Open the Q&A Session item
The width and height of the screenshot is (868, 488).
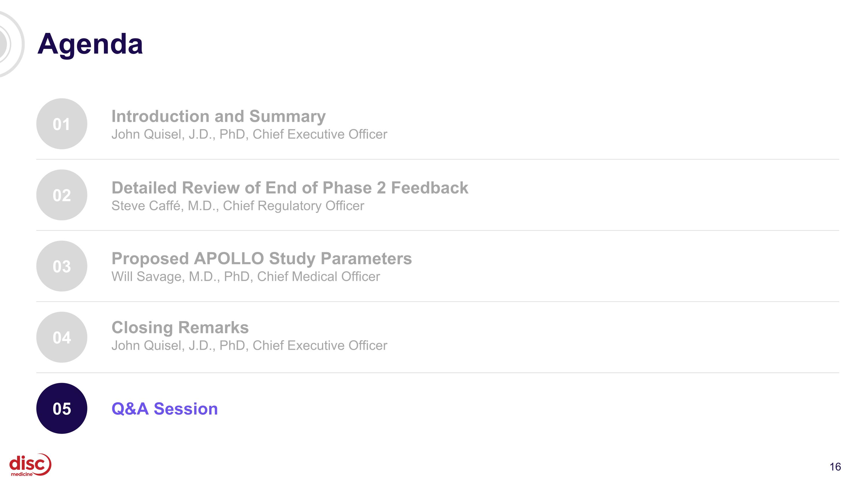(x=165, y=409)
